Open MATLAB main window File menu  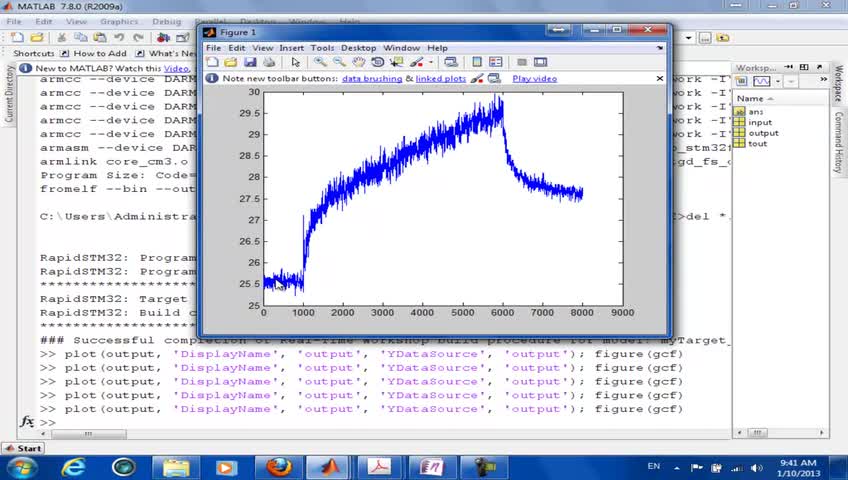tap(14, 22)
